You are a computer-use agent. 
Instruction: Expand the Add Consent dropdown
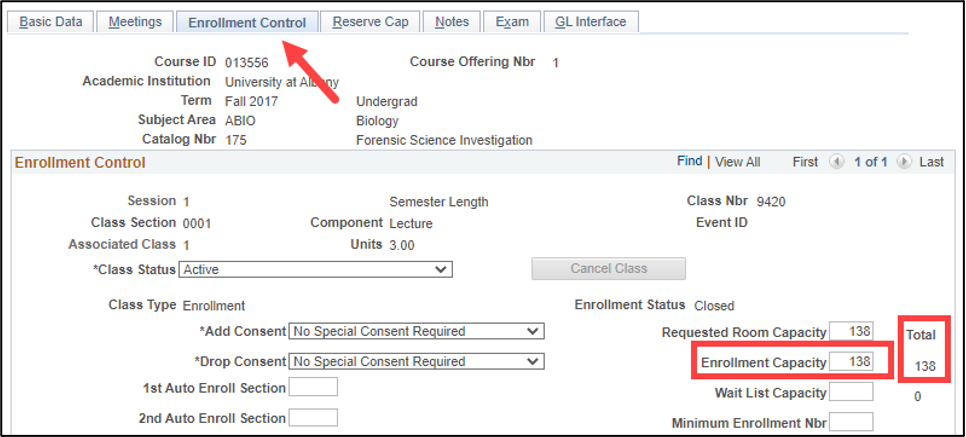tap(416, 331)
